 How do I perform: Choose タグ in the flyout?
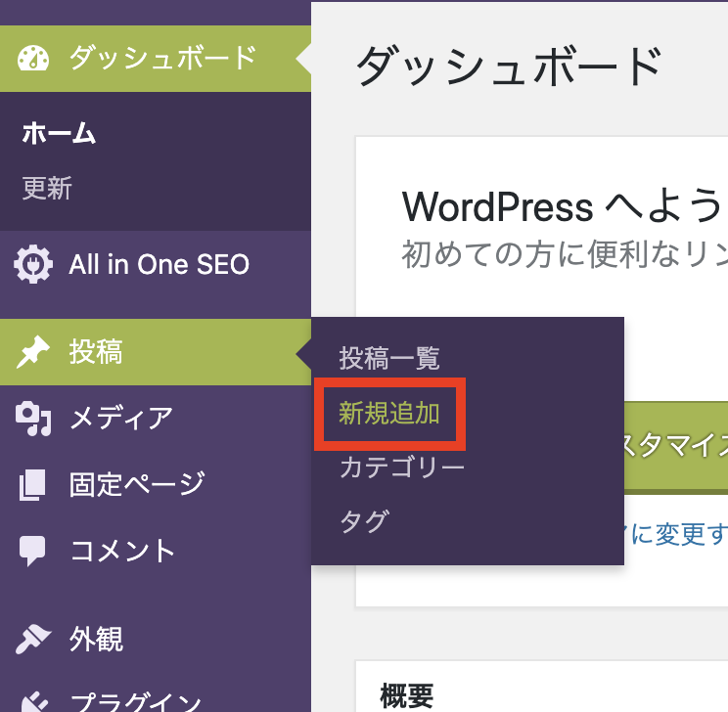[364, 521]
